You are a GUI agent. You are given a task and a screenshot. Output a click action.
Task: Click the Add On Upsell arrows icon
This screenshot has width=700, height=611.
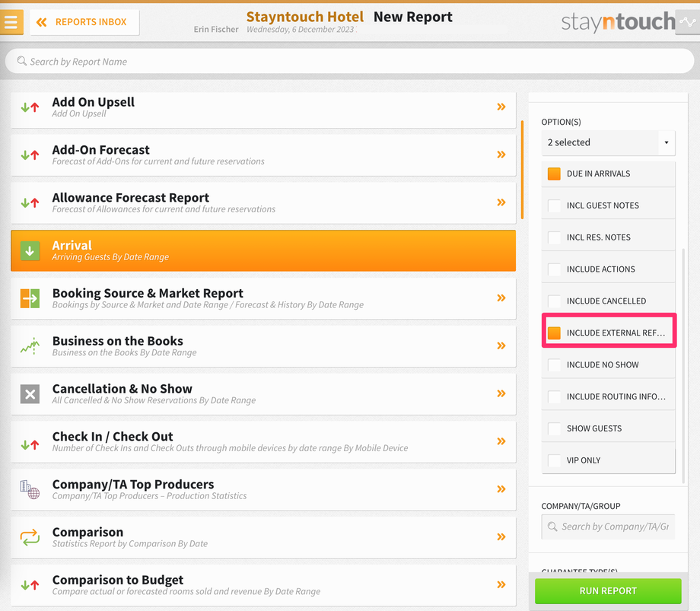tap(30, 107)
